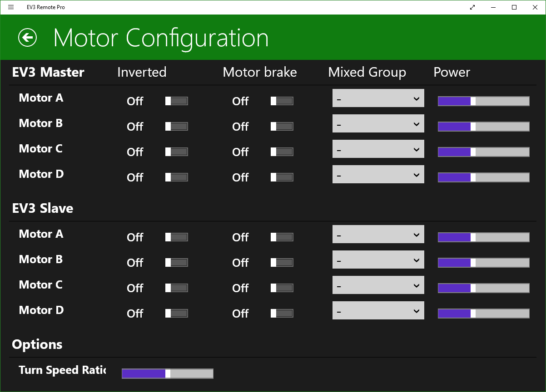This screenshot has height=392, width=546.
Task: Open Mixed Group dropdown for Master Motor A
Action: coord(378,98)
